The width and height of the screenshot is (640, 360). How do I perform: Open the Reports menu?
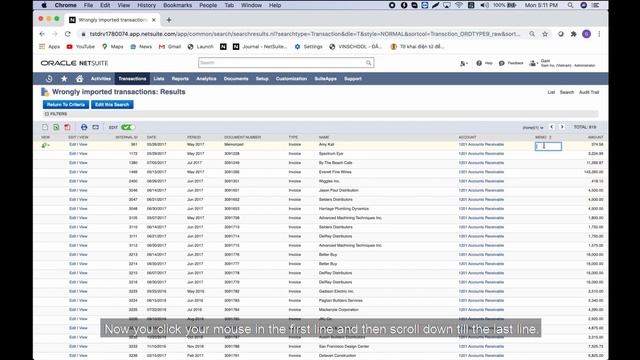coord(180,79)
